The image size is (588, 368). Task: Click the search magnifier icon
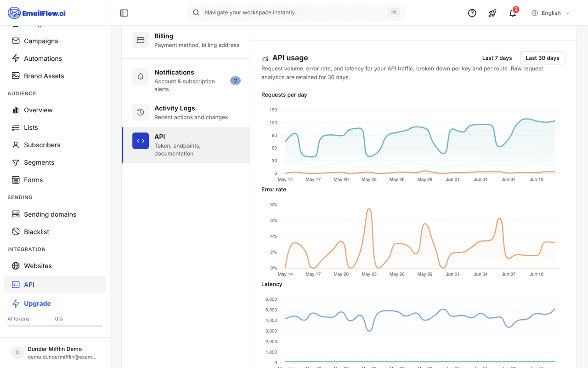click(196, 12)
